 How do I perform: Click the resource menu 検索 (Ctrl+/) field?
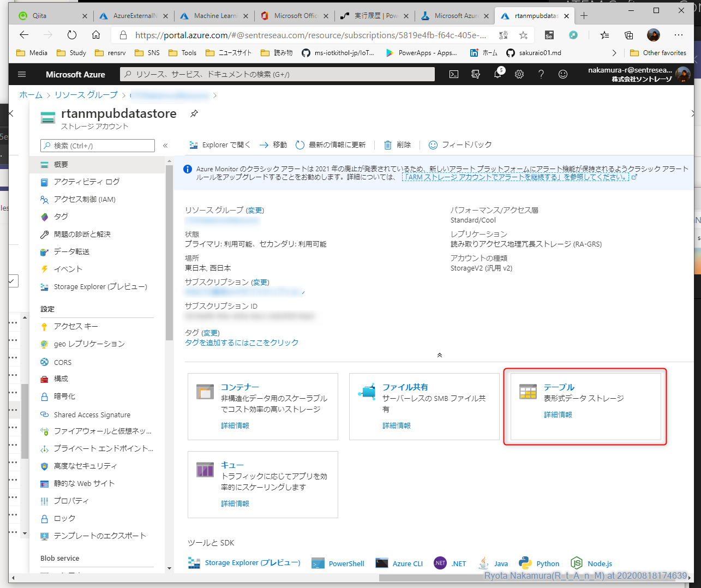click(x=98, y=146)
